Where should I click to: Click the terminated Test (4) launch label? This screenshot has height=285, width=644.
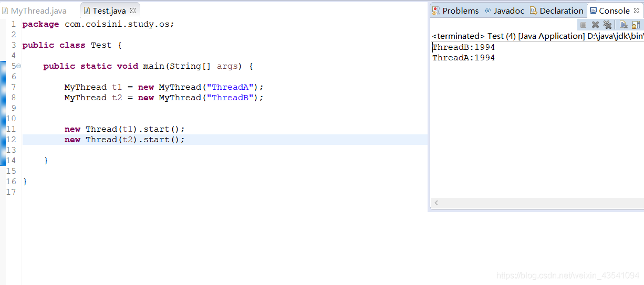pyautogui.click(x=537, y=36)
